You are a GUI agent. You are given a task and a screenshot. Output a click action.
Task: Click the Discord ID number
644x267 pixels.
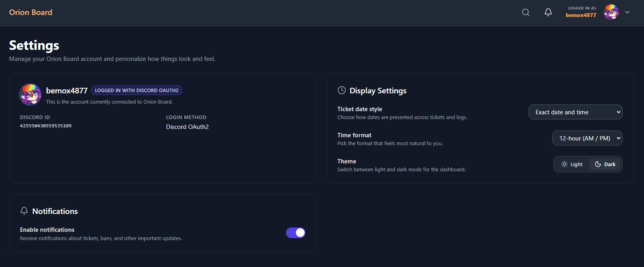[x=46, y=126]
